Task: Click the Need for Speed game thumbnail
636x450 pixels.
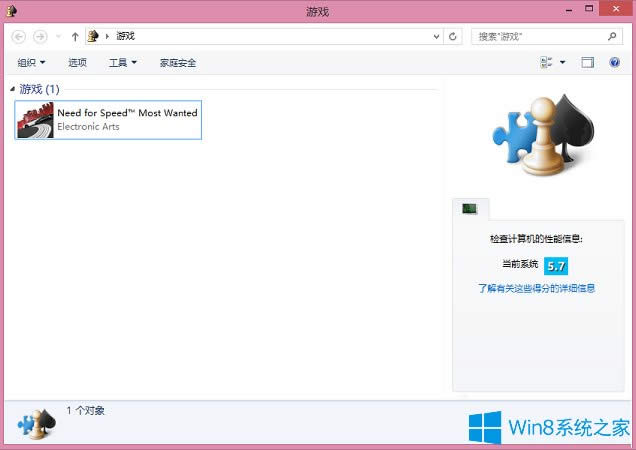Action: click(x=36, y=120)
